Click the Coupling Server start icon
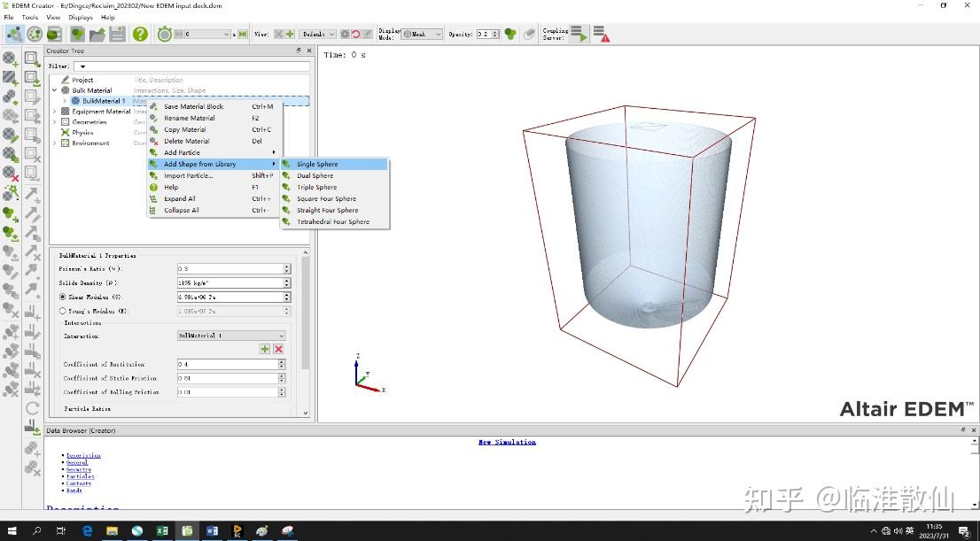This screenshot has height=541, width=980. [x=579, y=34]
